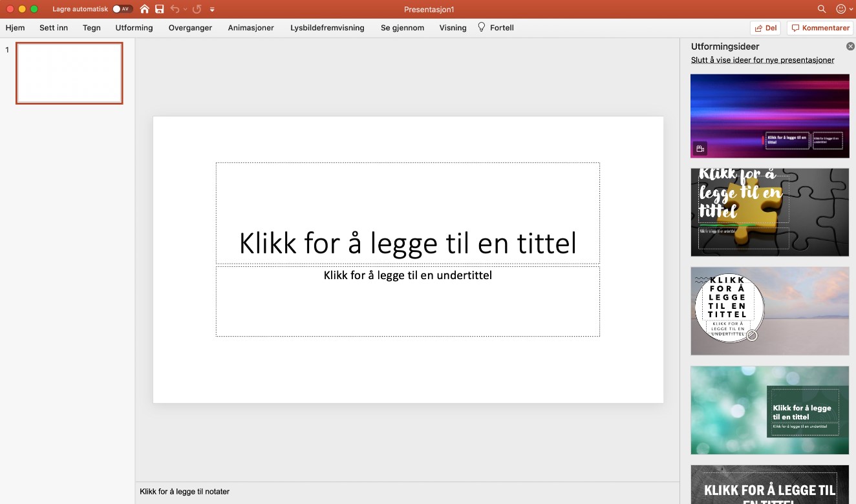Image resolution: width=856 pixels, height=504 pixels.
Task: Choose the dark gray bold-title design idea
Action: point(769,485)
